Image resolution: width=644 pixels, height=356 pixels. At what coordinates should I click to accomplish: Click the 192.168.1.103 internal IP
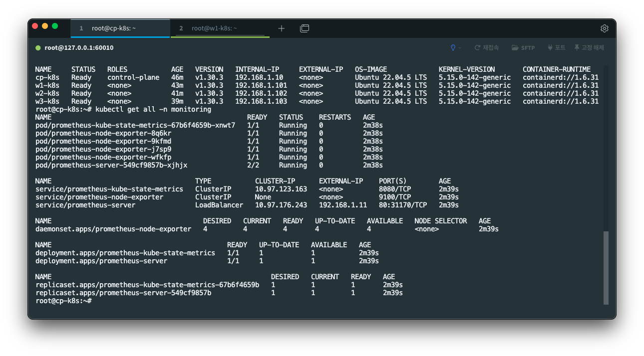[261, 101]
